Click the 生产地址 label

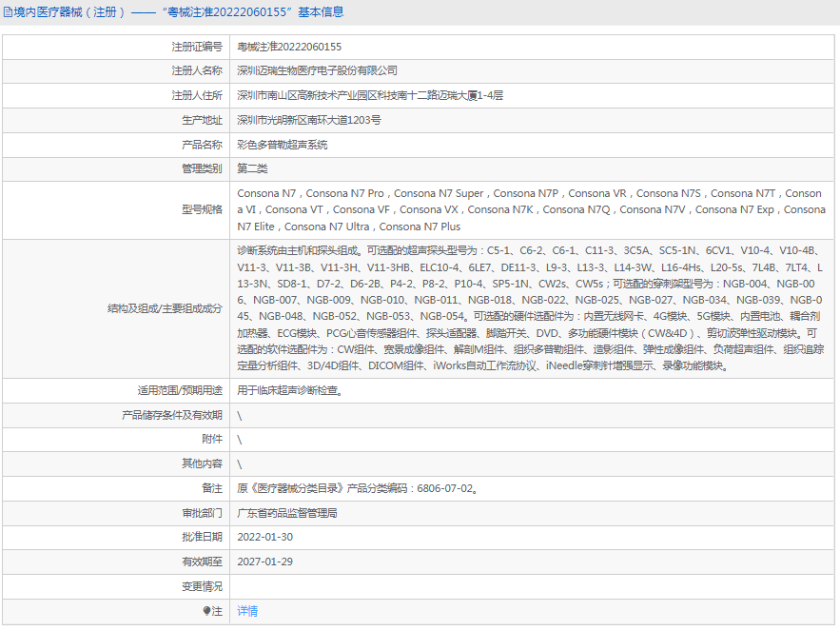(202, 120)
